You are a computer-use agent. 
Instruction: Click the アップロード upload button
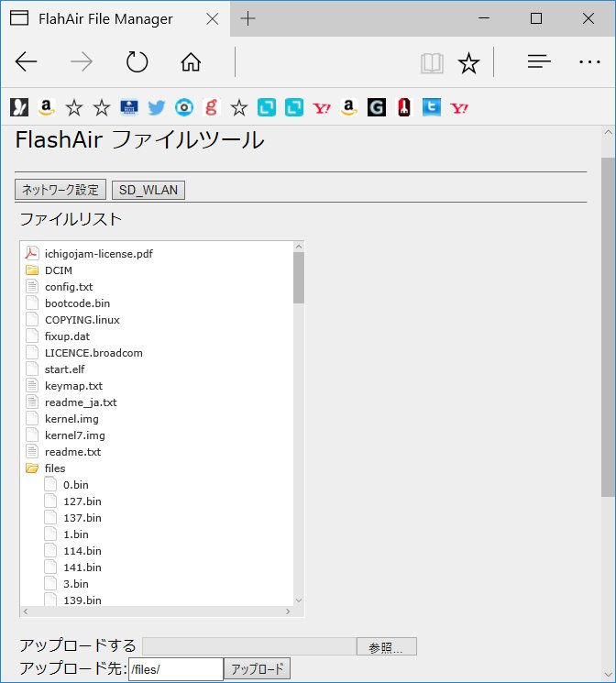(x=257, y=668)
